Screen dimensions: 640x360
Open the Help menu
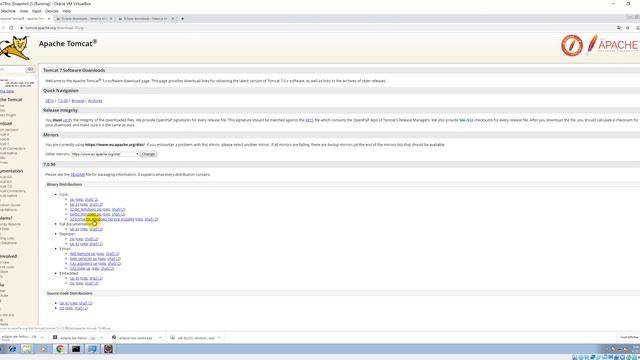tap(67, 11)
